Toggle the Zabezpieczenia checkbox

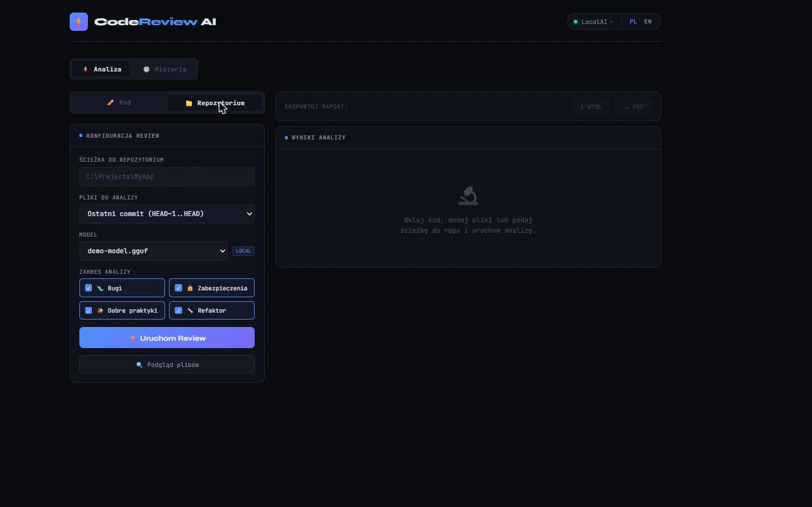[x=178, y=288]
